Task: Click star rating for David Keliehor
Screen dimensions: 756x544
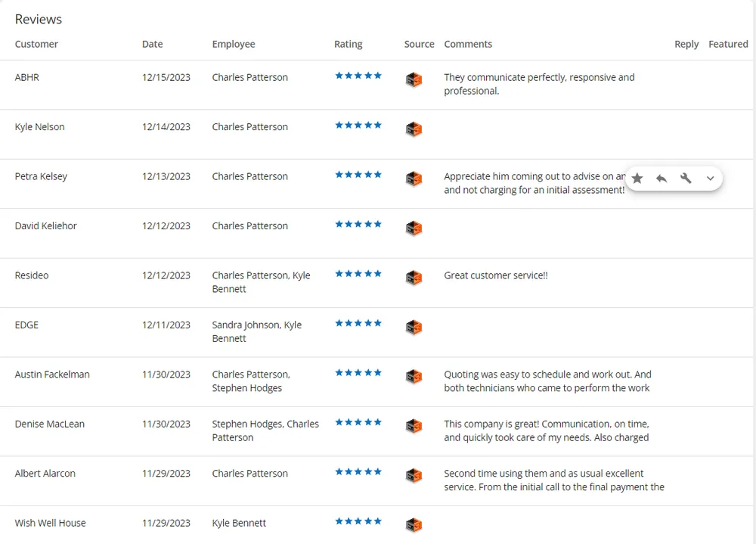Action: pyautogui.click(x=358, y=224)
